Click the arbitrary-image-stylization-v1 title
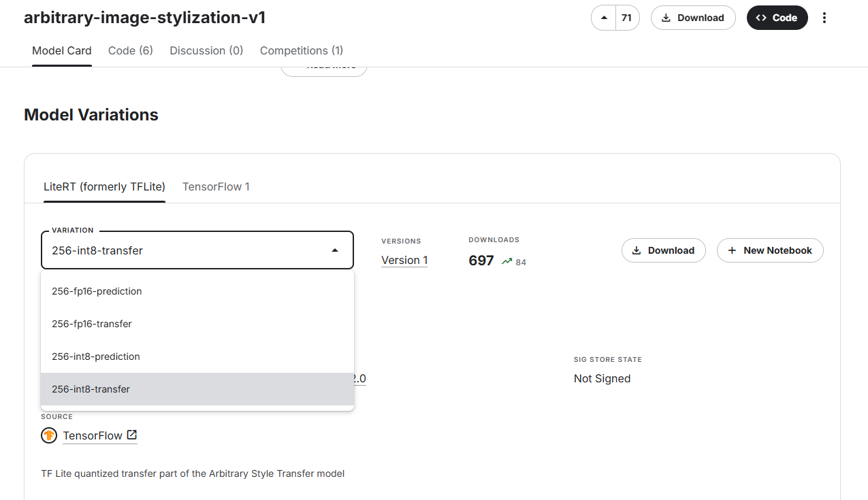Viewport: 868px width, 500px height. (x=145, y=18)
